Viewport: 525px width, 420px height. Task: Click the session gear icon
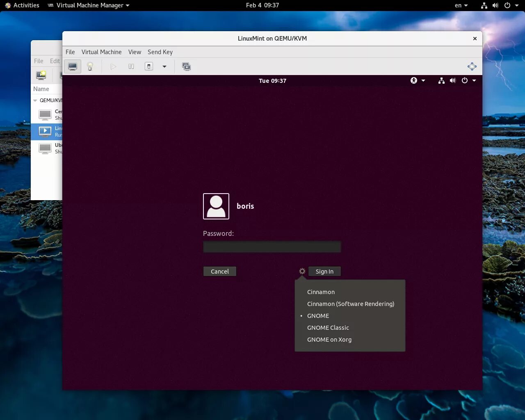(302, 271)
